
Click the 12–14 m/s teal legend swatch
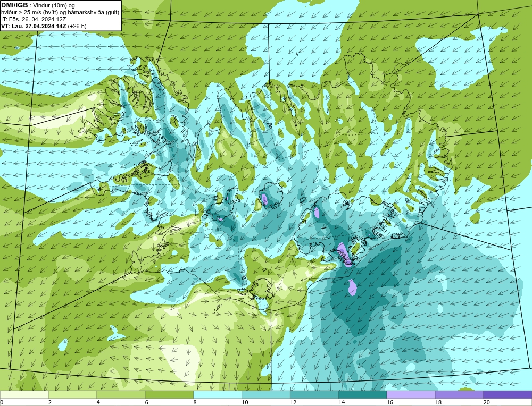coord(314,394)
